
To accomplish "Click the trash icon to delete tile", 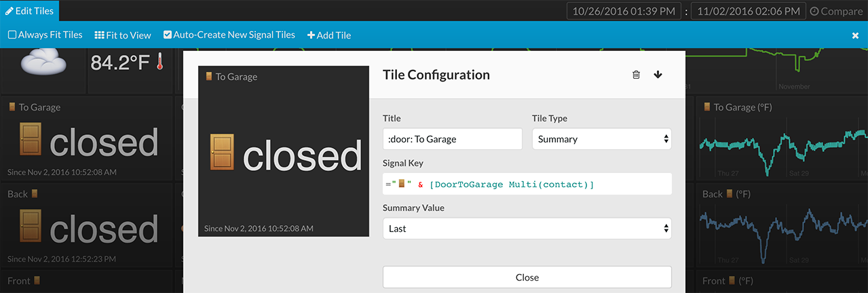I will tap(636, 75).
